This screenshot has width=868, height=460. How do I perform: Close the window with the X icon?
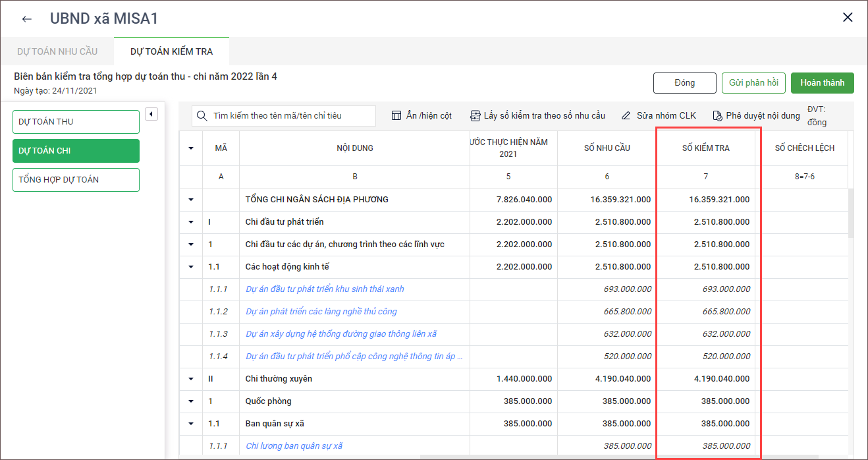pos(848,18)
